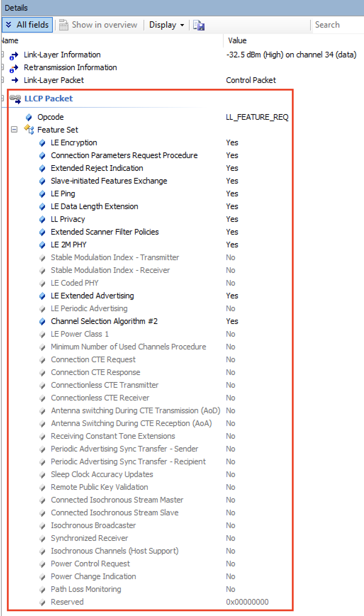Screen dimensions: 364x616
Task: Click the export/save icon in toolbar
Action: [x=199, y=25]
